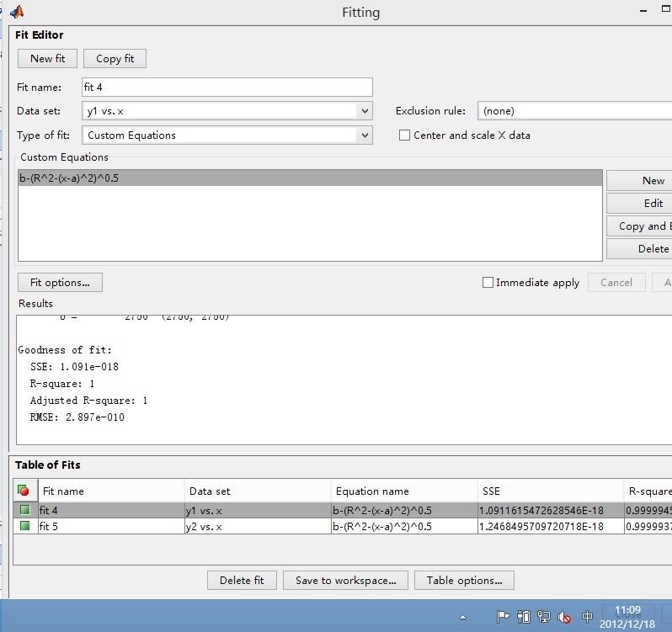Click the SSE column header
The image size is (672, 632).
(x=550, y=491)
